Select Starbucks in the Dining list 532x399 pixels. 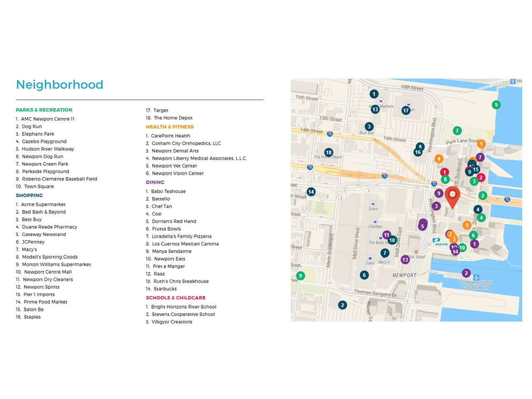[x=161, y=289]
